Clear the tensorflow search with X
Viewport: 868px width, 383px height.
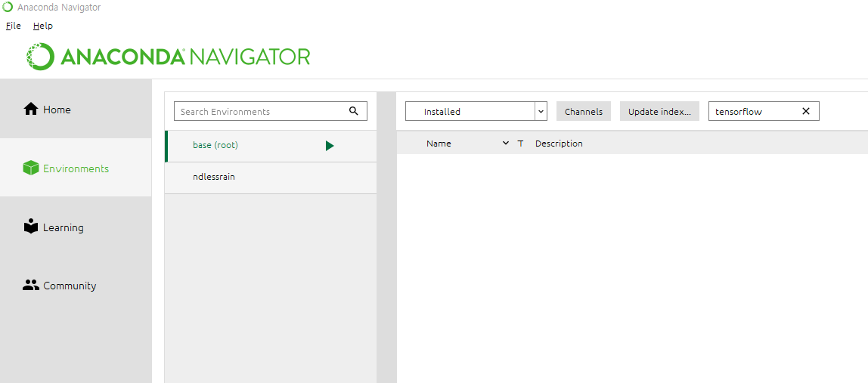(806, 111)
